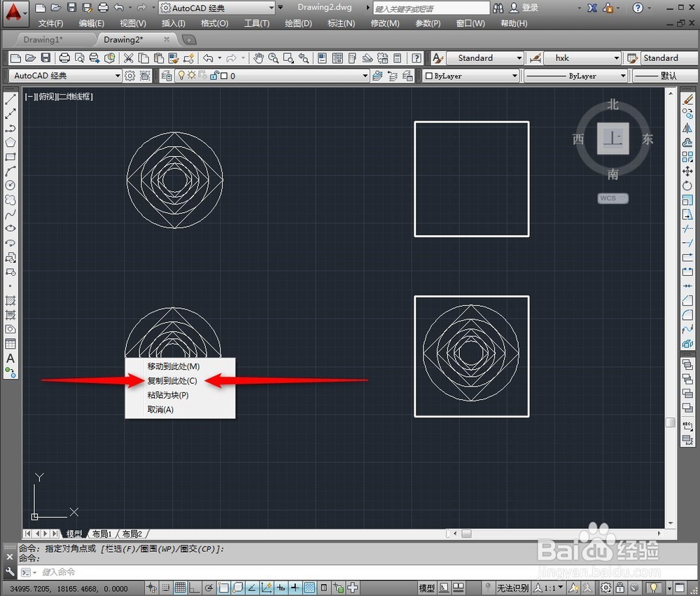Click the 登录 sign-in button

[524, 8]
